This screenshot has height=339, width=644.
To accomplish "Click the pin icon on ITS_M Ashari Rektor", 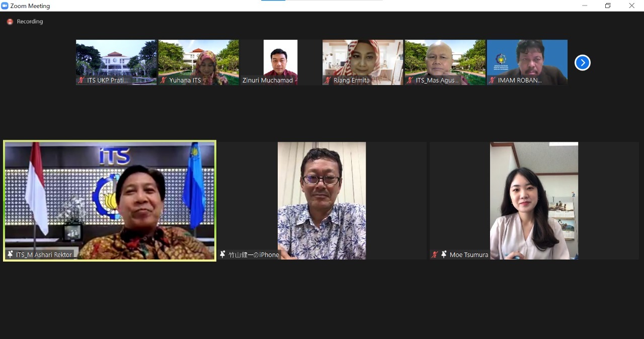I will pyautogui.click(x=10, y=255).
